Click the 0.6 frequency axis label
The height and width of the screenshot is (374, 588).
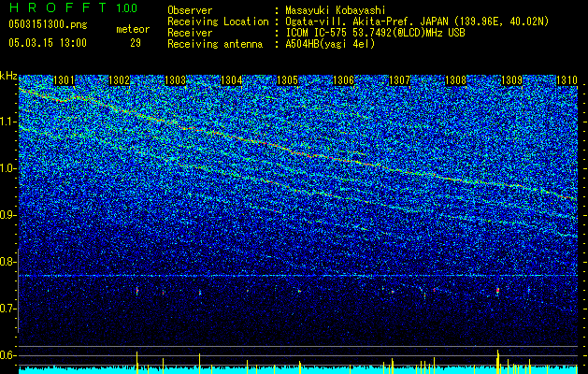point(8,355)
